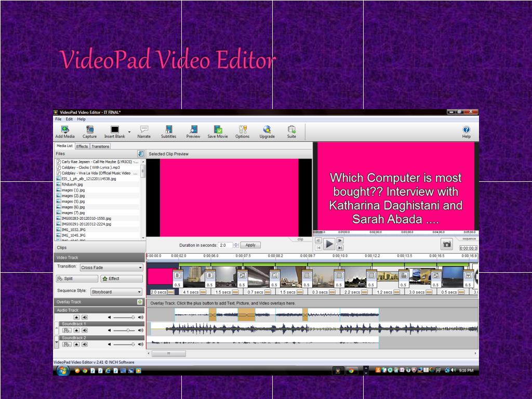Image resolution: width=532 pixels, height=399 pixels.
Task: Adjust the Soundtrack 1 volume slider
Action: coord(124,330)
